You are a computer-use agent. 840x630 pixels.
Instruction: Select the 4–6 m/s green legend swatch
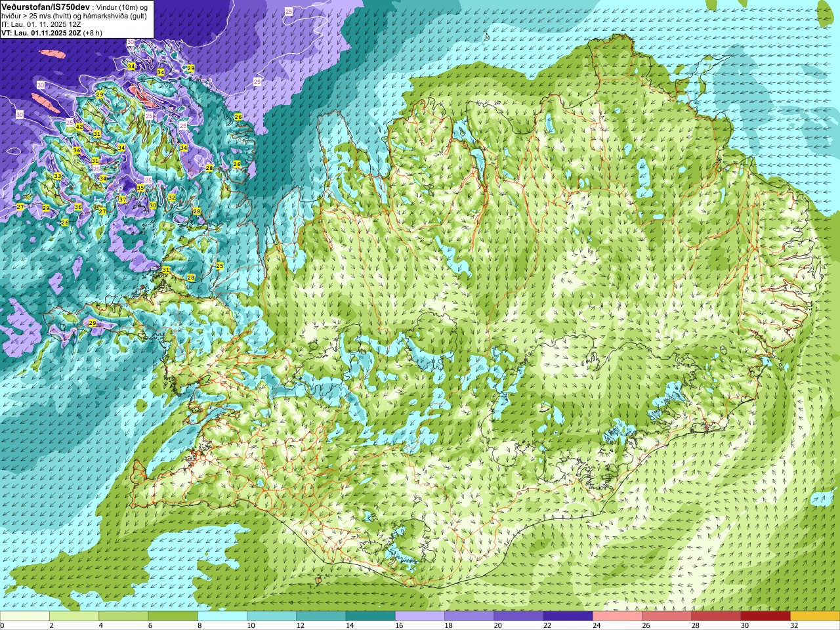pyautogui.click(x=123, y=616)
